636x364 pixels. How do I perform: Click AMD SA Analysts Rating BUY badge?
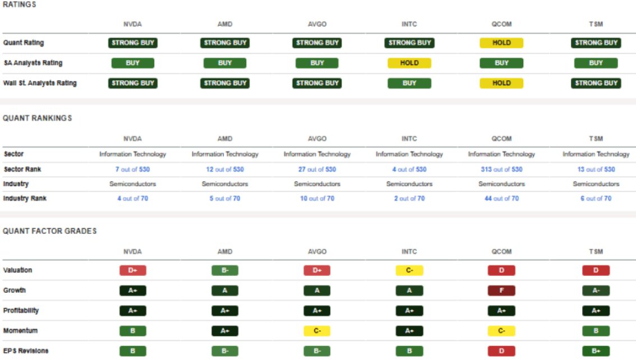[225, 63]
